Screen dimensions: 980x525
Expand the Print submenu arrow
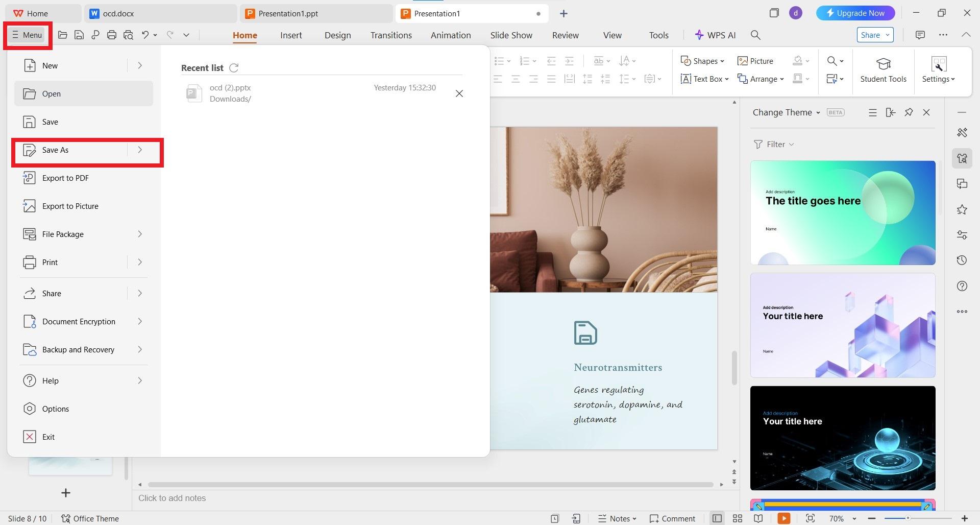click(140, 262)
